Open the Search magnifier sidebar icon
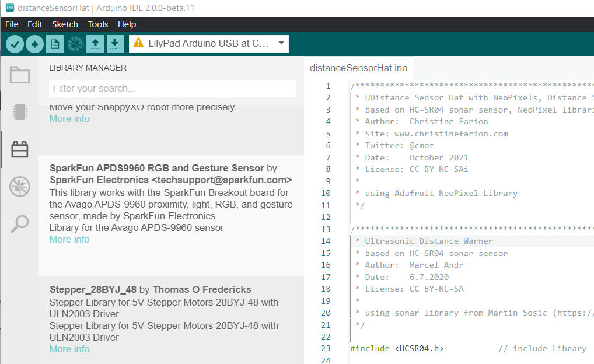The image size is (594, 364). click(20, 223)
